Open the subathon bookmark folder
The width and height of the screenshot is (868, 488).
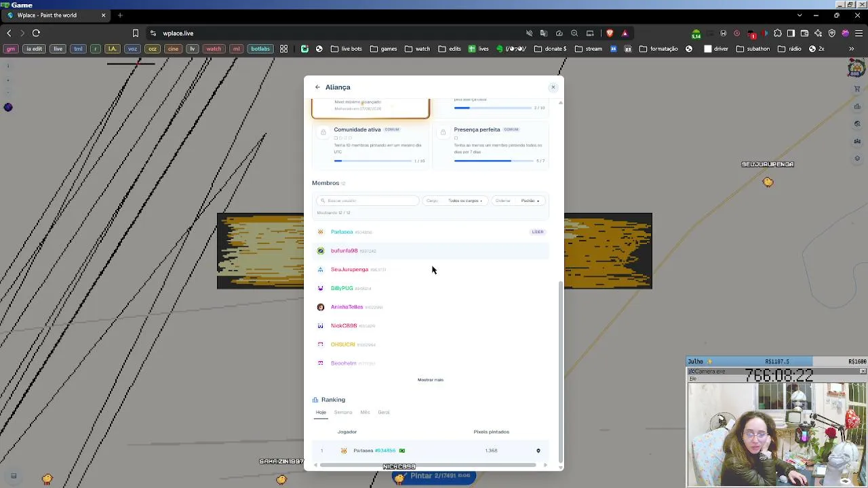753,49
